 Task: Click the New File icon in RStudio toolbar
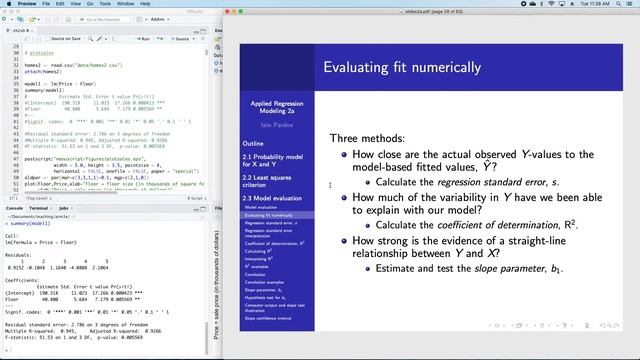tap(4, 19)
